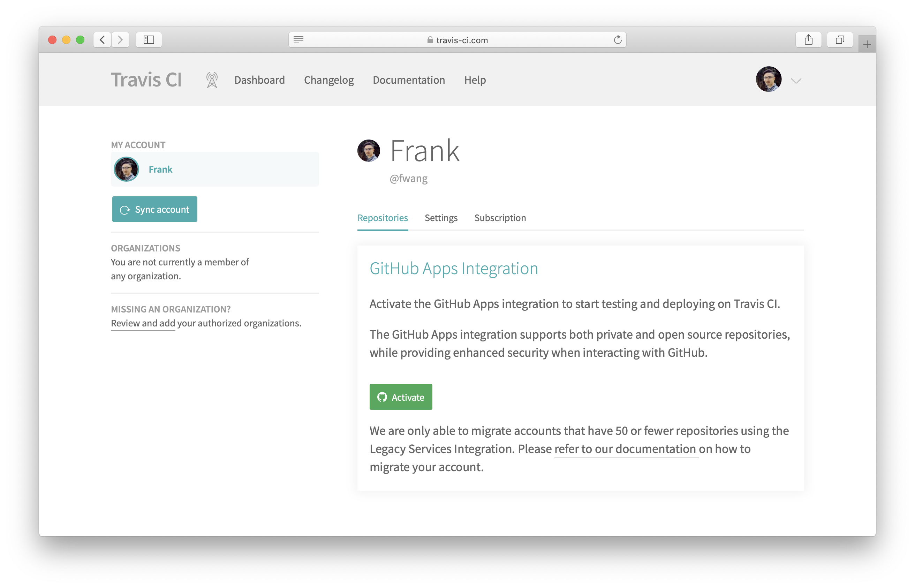Image resolution: width=915 pixels, height=588 pixels.
Task: Expand the user profile dropdown chevron
Action: pyautogui.click(x=796, y=81)
